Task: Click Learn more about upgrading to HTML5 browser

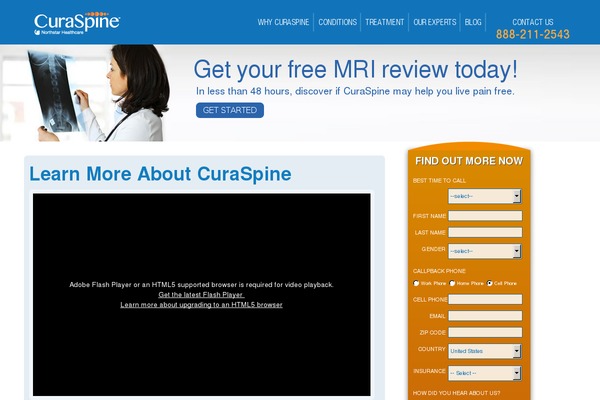Action: click(201, 305)
